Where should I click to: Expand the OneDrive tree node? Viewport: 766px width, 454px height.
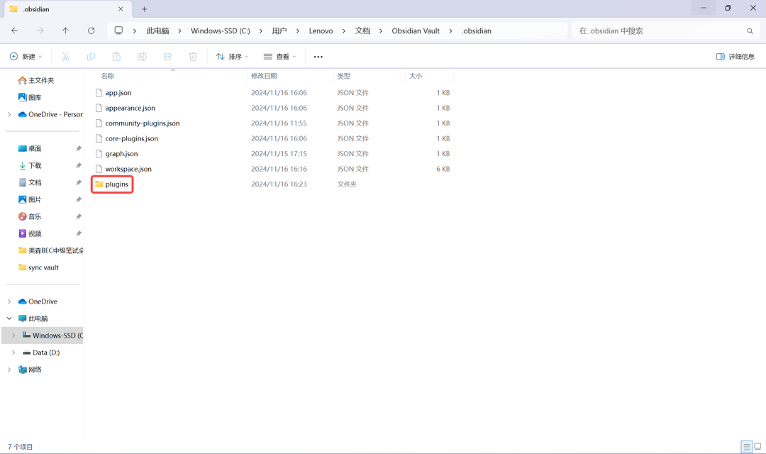[x=9, y=302]
